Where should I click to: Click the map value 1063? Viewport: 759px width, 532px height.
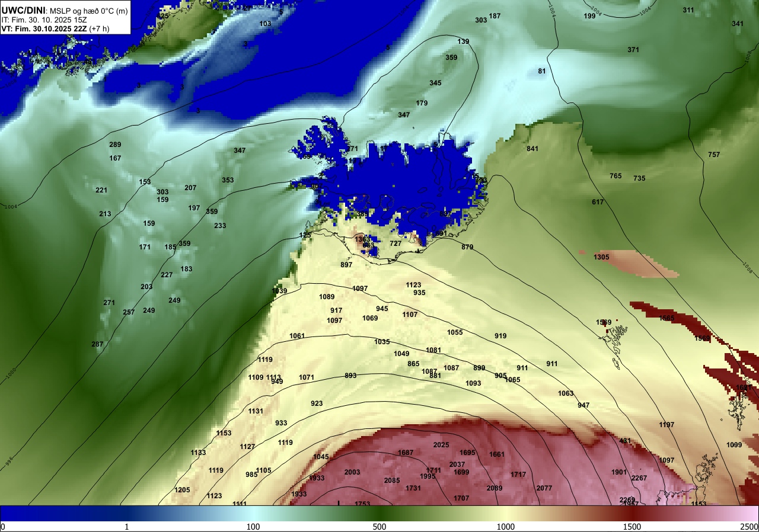pos(566,393)
